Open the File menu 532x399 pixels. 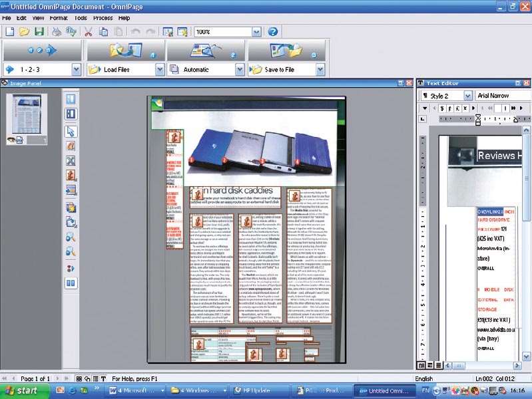tap(7, 18)
